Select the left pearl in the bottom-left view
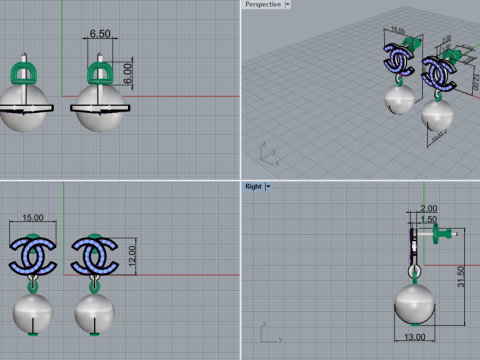The width and height of the screenshot is (480, 360). (x=33, y=313)
